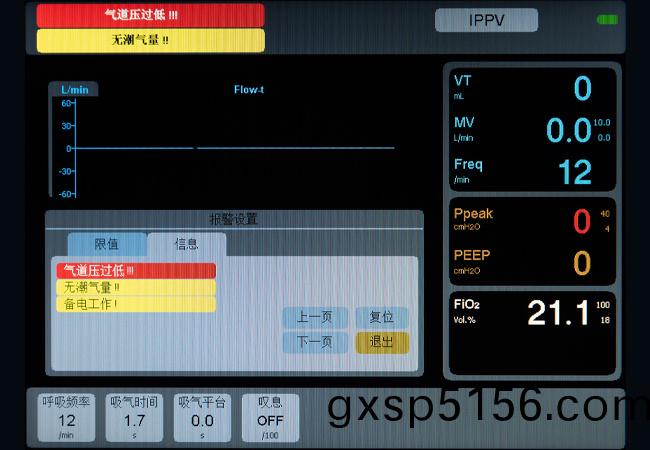Click the Flow-t waveform title
Viewport: 650px width, 450px height.
249,90
